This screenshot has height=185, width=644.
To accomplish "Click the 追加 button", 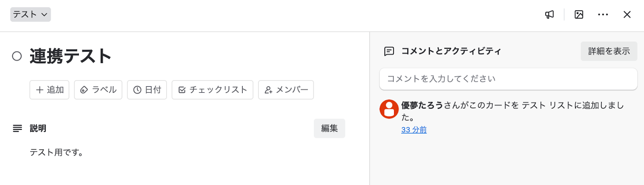I will point(50,90).
